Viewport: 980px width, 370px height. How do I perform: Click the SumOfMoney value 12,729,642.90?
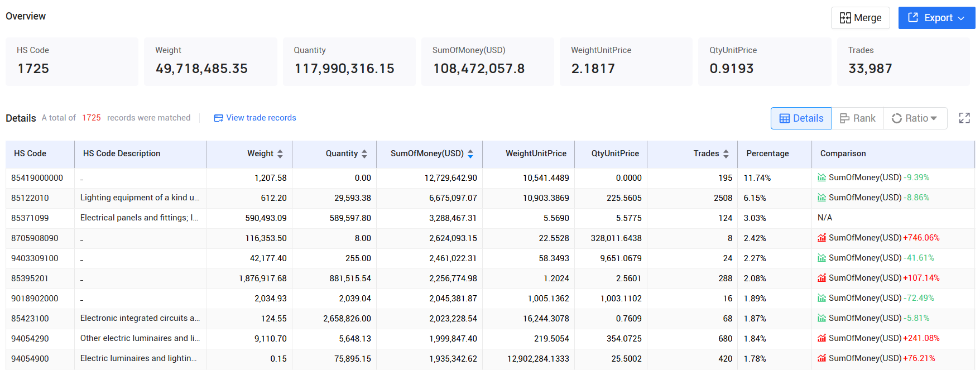[451, 178]
